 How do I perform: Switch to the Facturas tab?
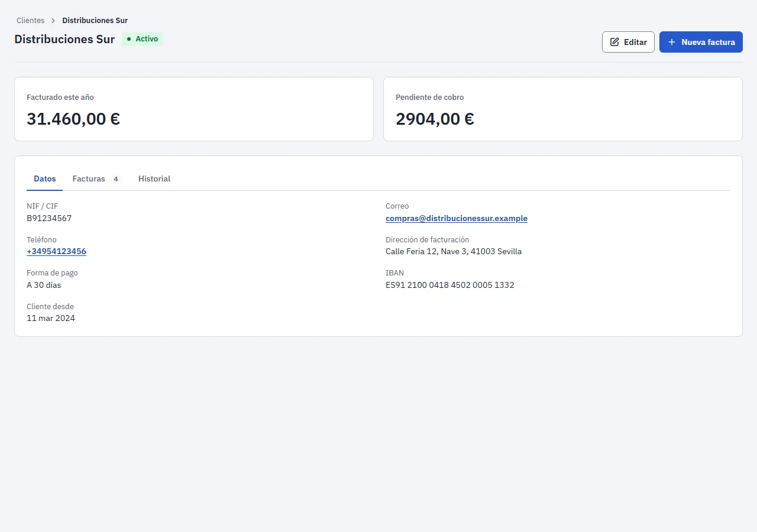(96, 179)
